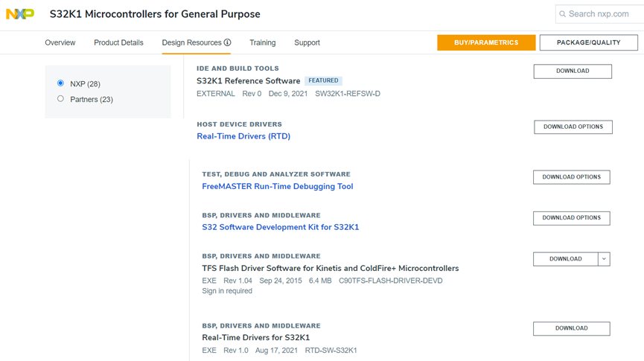Open Real-Time Drivers (RTD) download options

tap(573, 127)
